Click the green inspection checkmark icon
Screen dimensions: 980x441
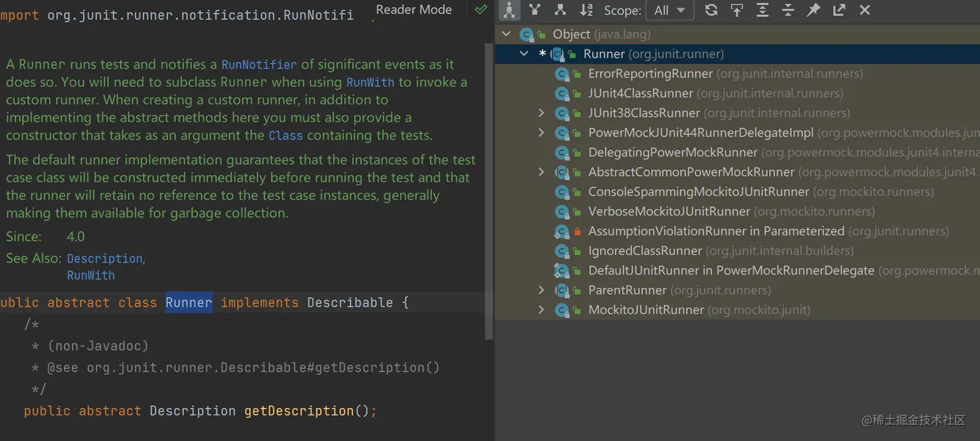coord(481,9)
